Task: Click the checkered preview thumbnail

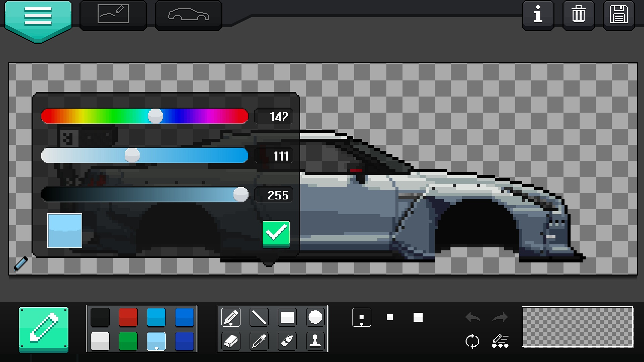Action: click(578, 327)
